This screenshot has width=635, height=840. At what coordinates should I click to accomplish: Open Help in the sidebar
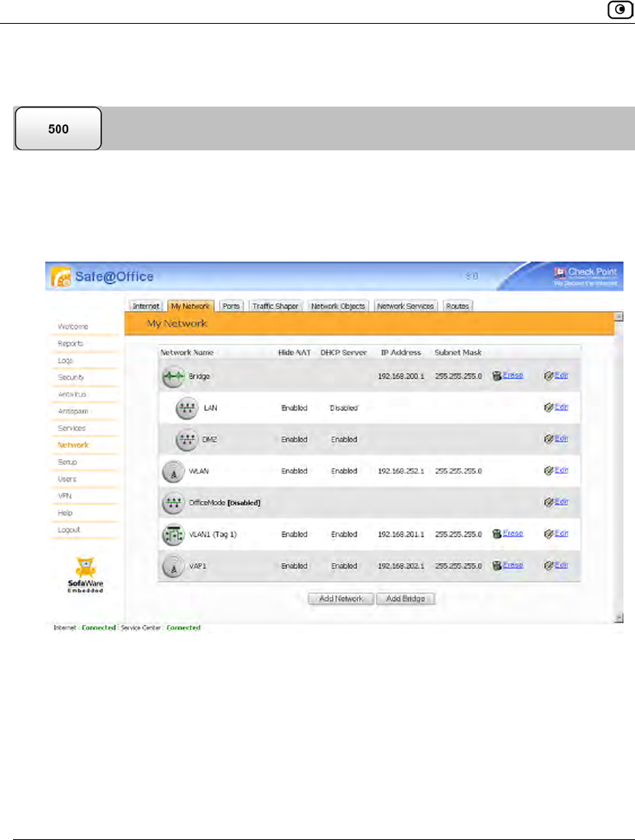pos(65,513)
